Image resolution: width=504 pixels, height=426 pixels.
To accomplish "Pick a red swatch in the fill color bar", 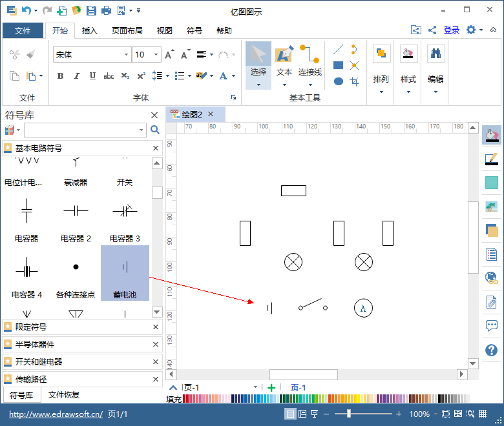I will pyautogui.click(x=185, y=398).
